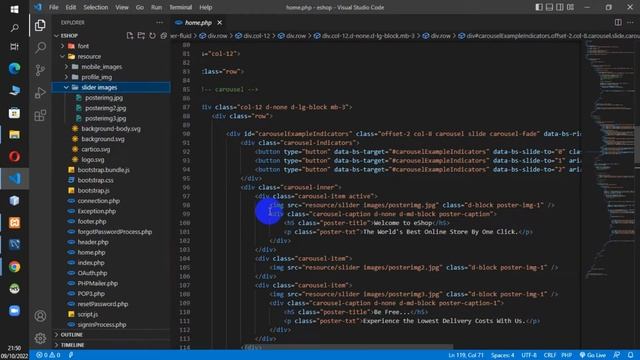Toggle secondary side bar layout icon
This screenshot has width=640, height=360.
[x=560, y=7]
